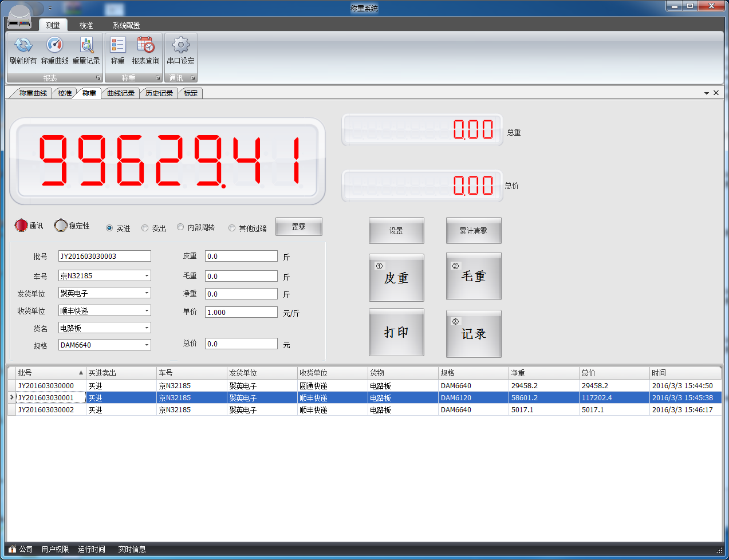Switch to the 称重曲线 document tab
Viewport: 729px width, 560px height.
click(33, 93)
